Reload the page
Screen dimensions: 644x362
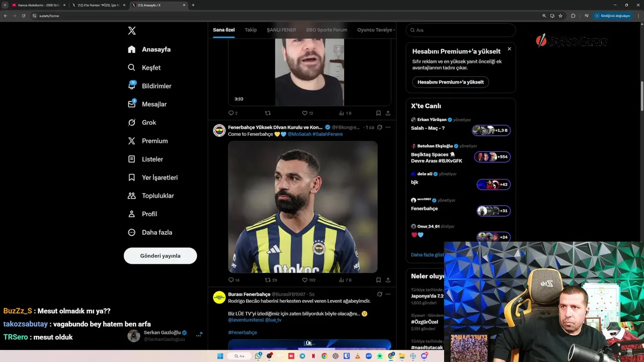[x=23, y=16]
